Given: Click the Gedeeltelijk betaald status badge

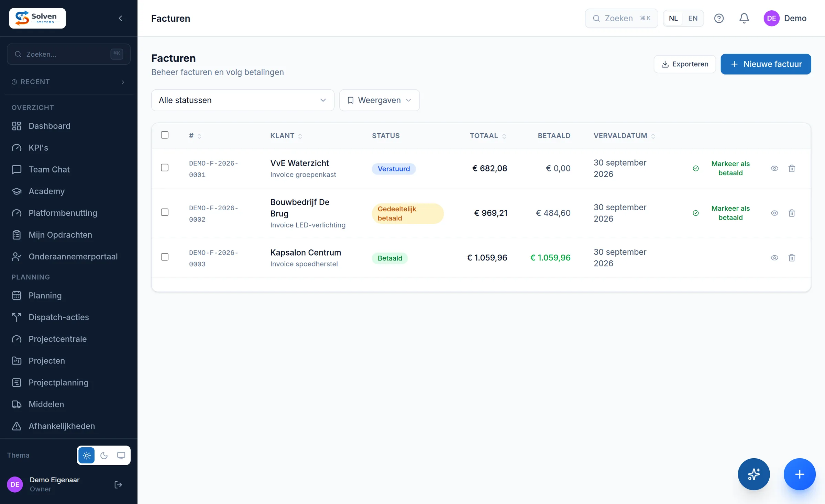Looking at the screenshot, I should [x=408, y=213].
